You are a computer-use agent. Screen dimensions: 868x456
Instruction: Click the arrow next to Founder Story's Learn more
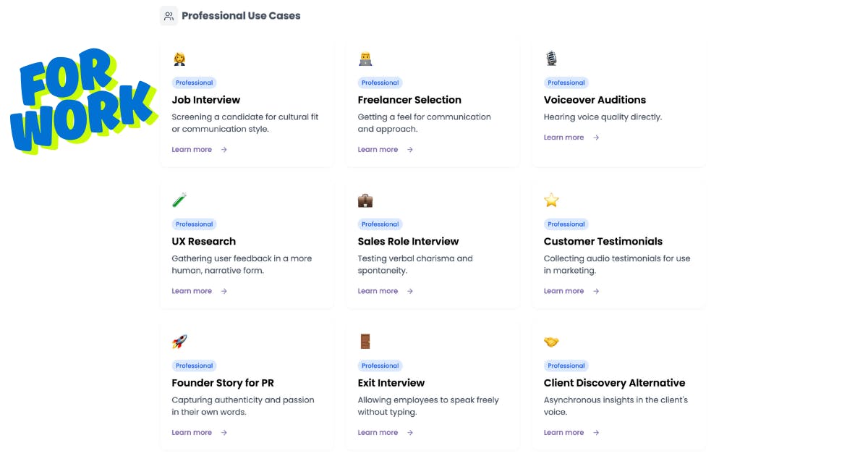pos(224,433)
